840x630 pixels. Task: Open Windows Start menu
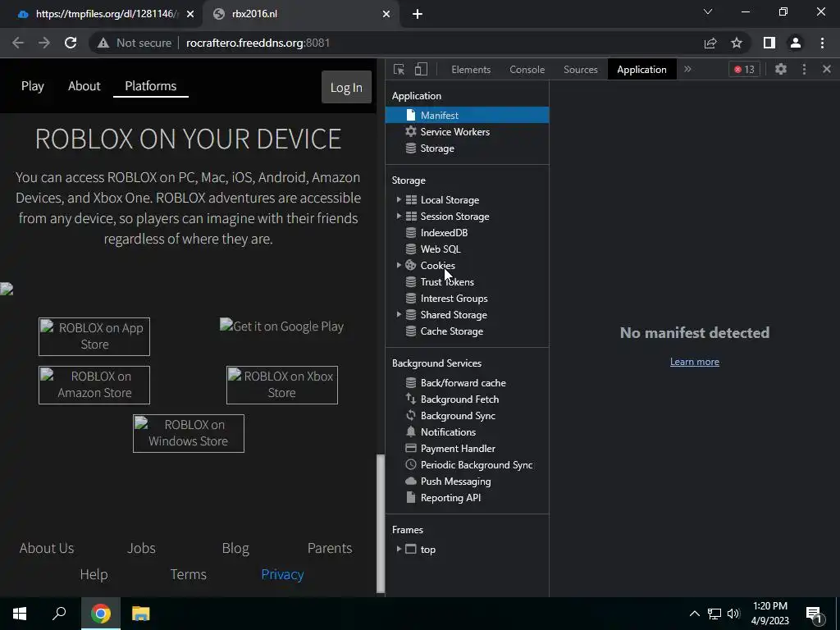tap(20, 614)
